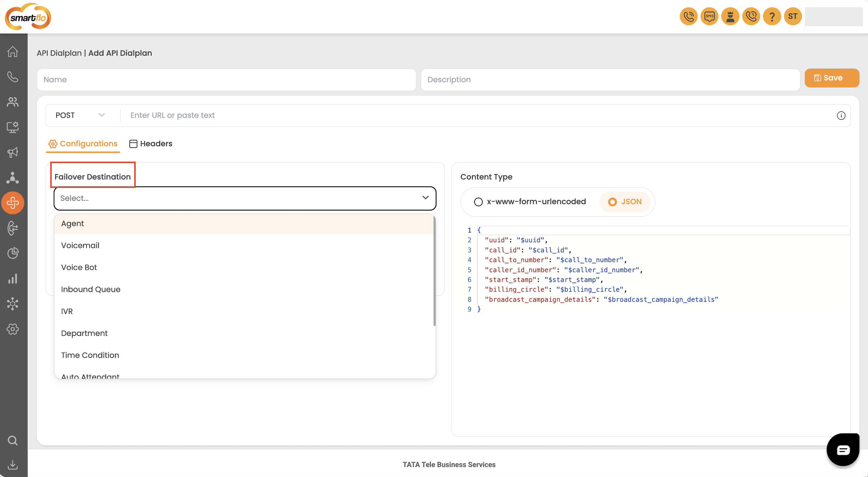This screenshot has width=868, height=477.
Task: Open the chat support widget
Action: click(x=843, y=450)
